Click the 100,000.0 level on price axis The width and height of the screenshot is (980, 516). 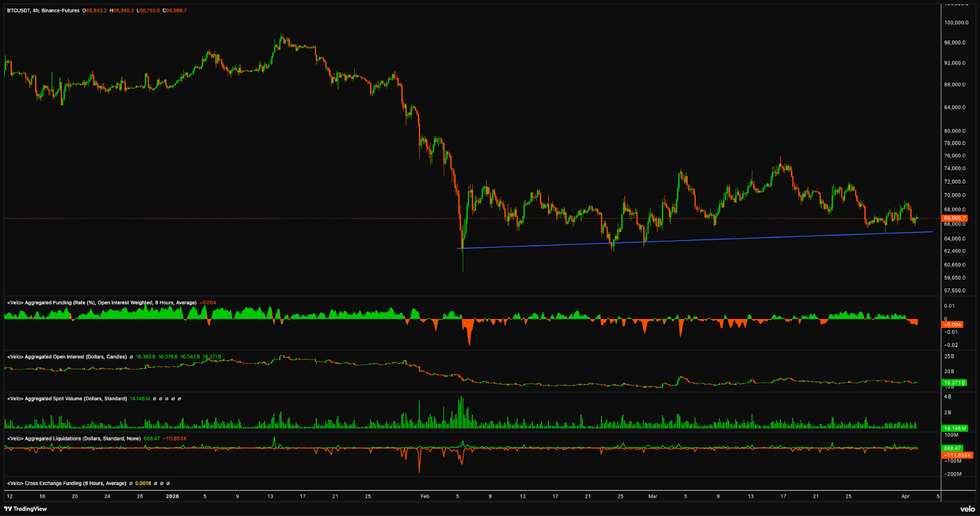coord(956,23)
